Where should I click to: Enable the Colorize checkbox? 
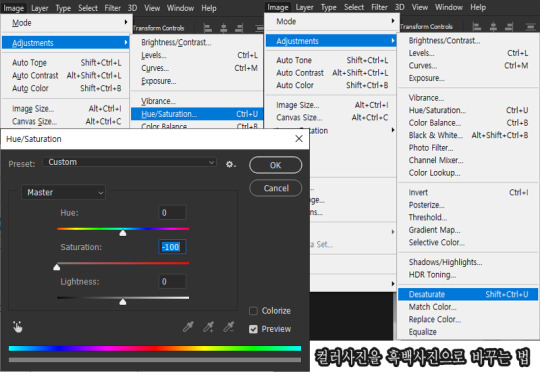coord(253,311)
